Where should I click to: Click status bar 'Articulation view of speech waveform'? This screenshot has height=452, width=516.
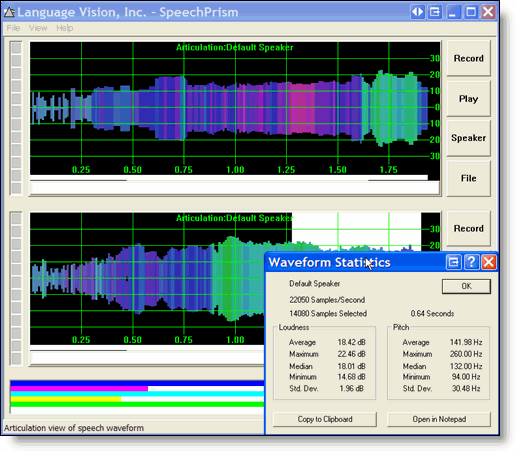point(74,428)
